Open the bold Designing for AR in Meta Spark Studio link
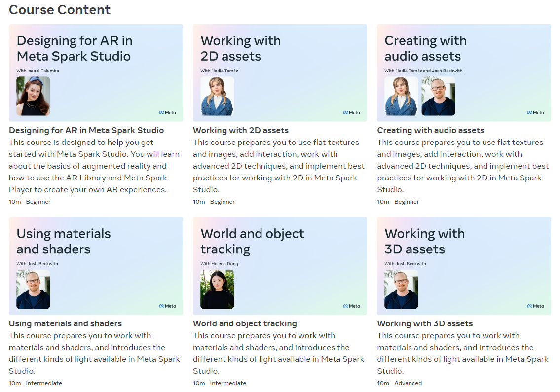Screen dimensions: 560x392 [x=86, y=130]
